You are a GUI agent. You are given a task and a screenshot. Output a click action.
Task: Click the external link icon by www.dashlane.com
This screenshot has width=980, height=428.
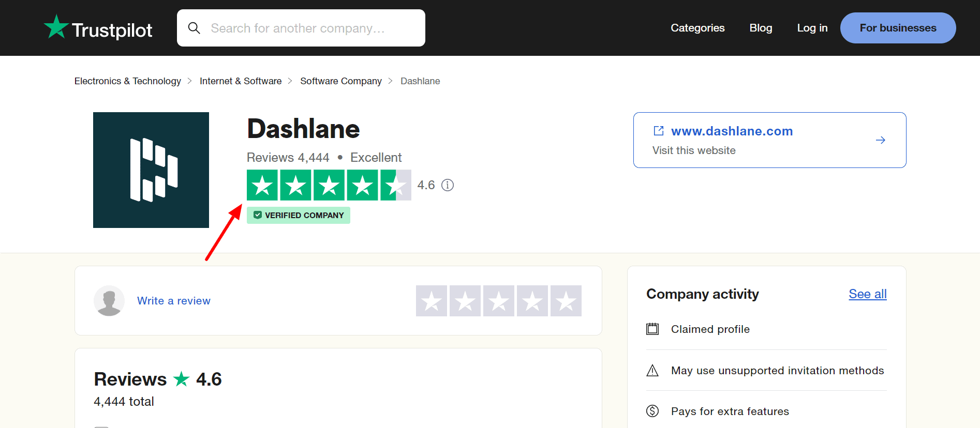659,131
